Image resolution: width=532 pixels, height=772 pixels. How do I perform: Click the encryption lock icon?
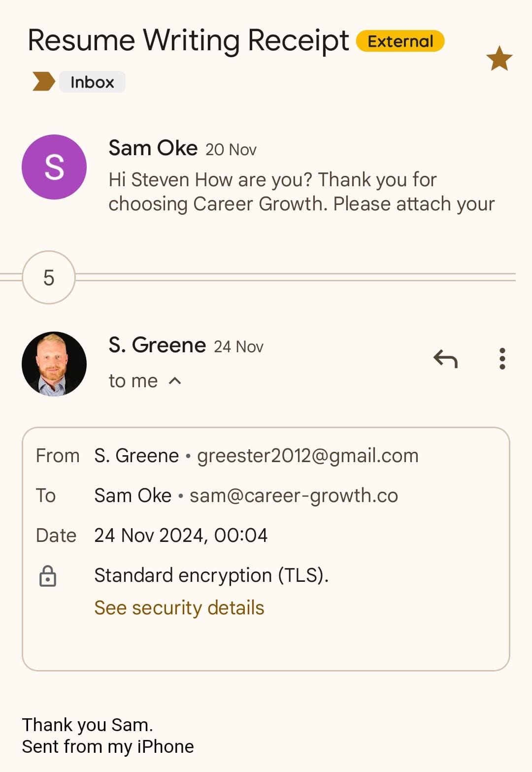[x=48, y=576]
